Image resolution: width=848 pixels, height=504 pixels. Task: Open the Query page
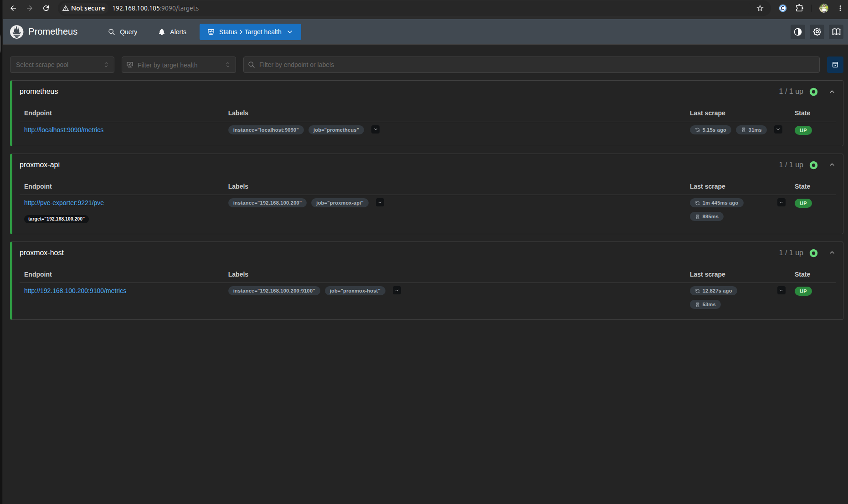[x=123, y=32]
